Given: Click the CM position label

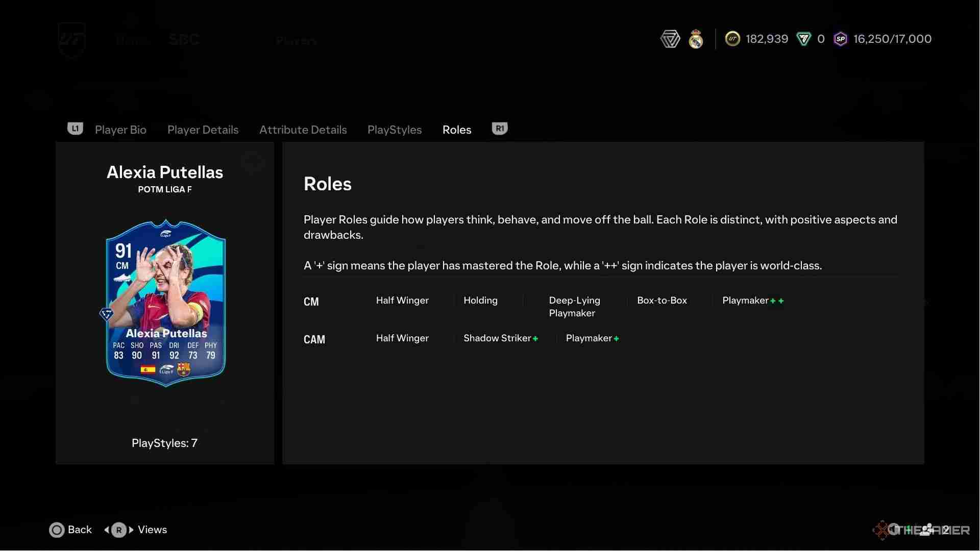Looking at the screenshot, I should [311, 302].
